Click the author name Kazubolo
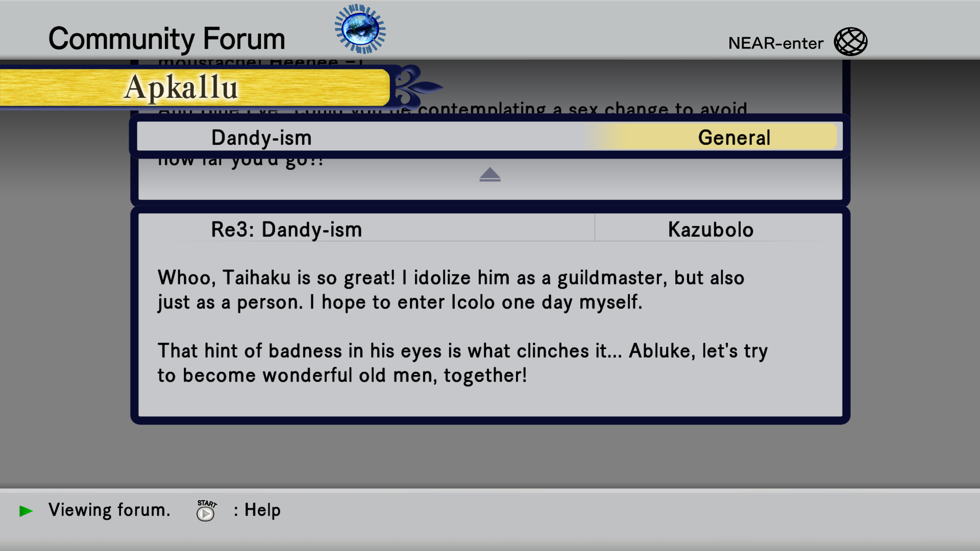The width and height of the screenshot is (980, 551). [710, 230]
